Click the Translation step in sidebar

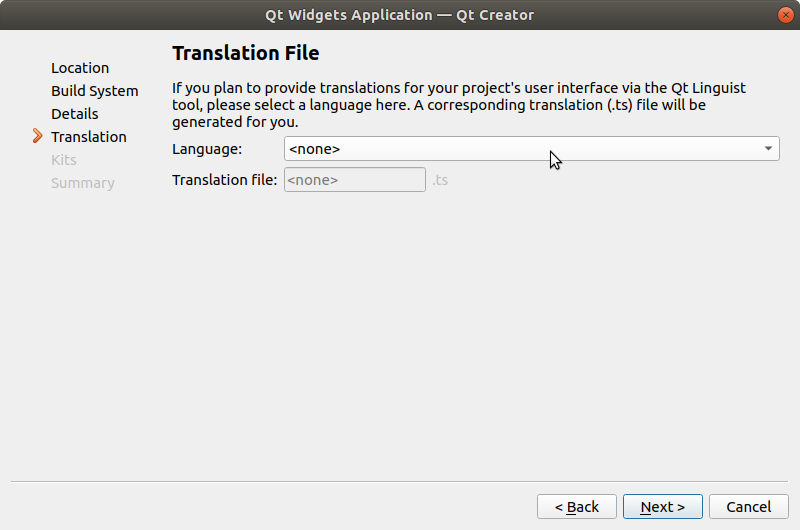pyautogui.click(x=89, y=137)
